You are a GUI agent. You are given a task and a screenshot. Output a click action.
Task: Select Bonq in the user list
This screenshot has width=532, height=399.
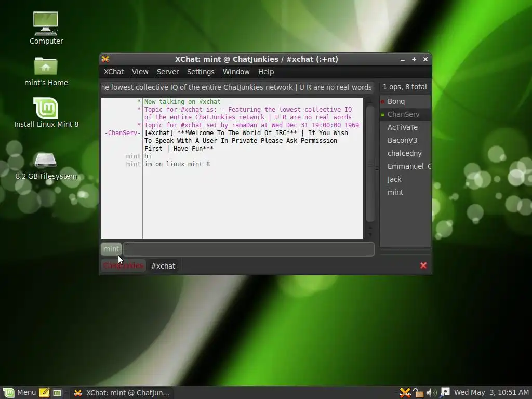click(x=405, y=101)
